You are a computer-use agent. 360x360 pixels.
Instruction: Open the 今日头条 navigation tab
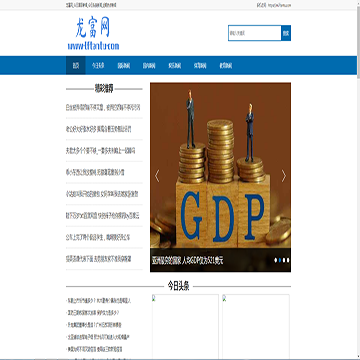98,65
